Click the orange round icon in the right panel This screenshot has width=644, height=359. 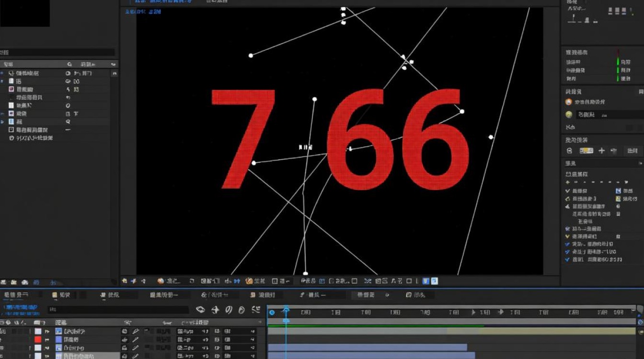pyautogui.click(x=569, y=102)
